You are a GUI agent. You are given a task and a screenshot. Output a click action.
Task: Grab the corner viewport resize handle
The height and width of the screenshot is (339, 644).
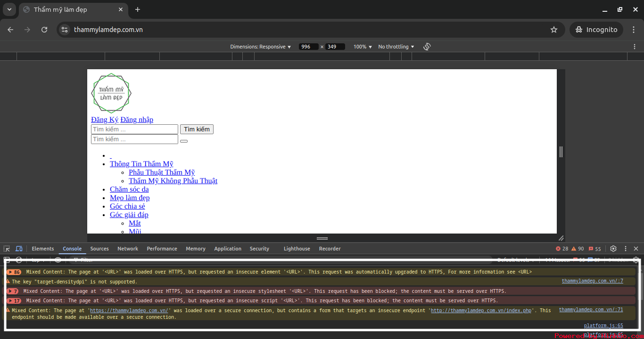click(561, 238)
